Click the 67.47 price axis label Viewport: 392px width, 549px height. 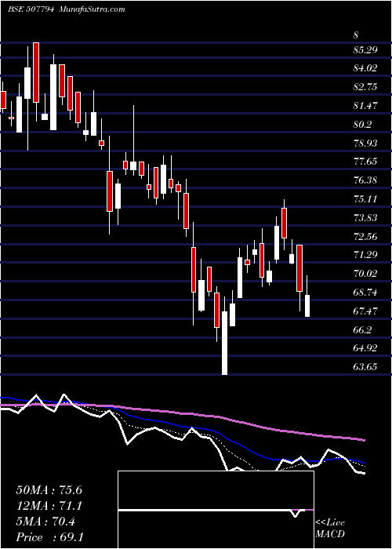(x=365, y=311)
